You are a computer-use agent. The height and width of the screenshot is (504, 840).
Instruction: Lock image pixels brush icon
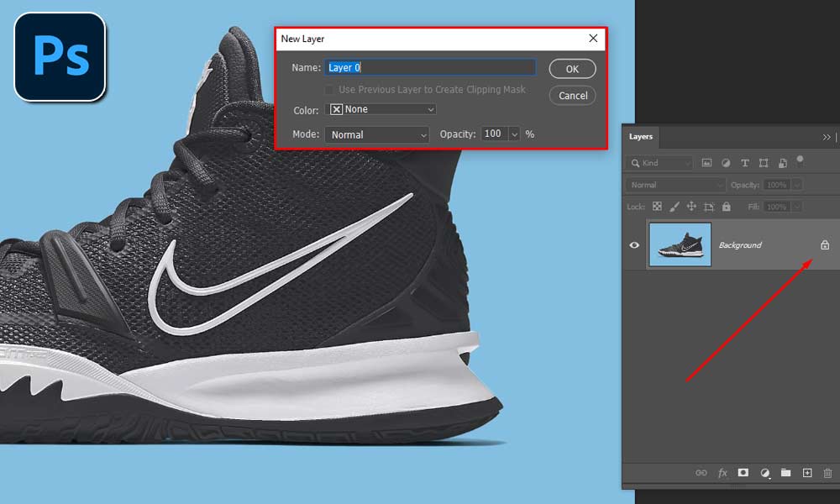coord(674,207)
